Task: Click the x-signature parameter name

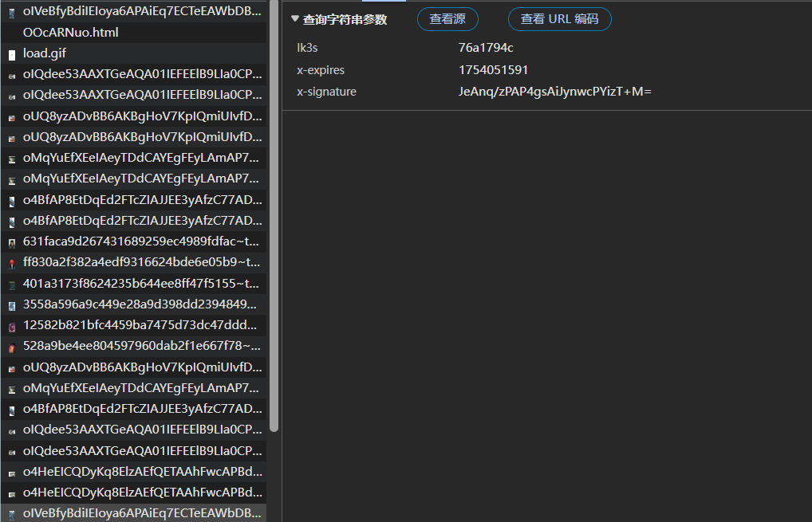Action: pos(327,92)
